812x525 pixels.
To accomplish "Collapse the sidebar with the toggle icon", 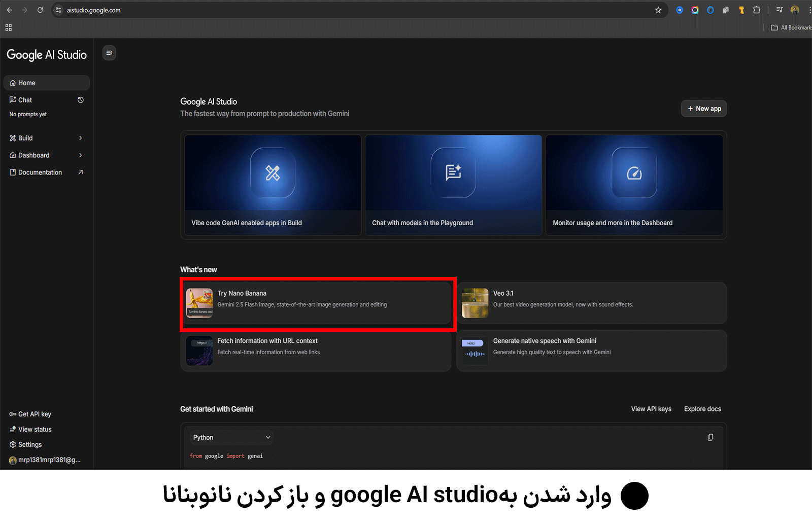I will coord(109,53).
